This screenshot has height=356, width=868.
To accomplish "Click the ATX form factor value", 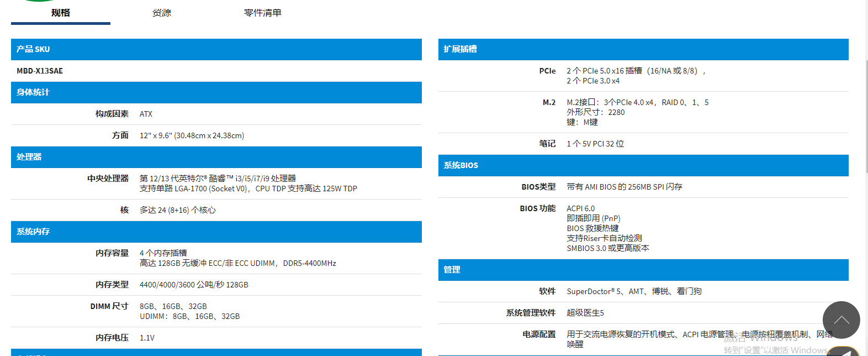I will (146, 114).
